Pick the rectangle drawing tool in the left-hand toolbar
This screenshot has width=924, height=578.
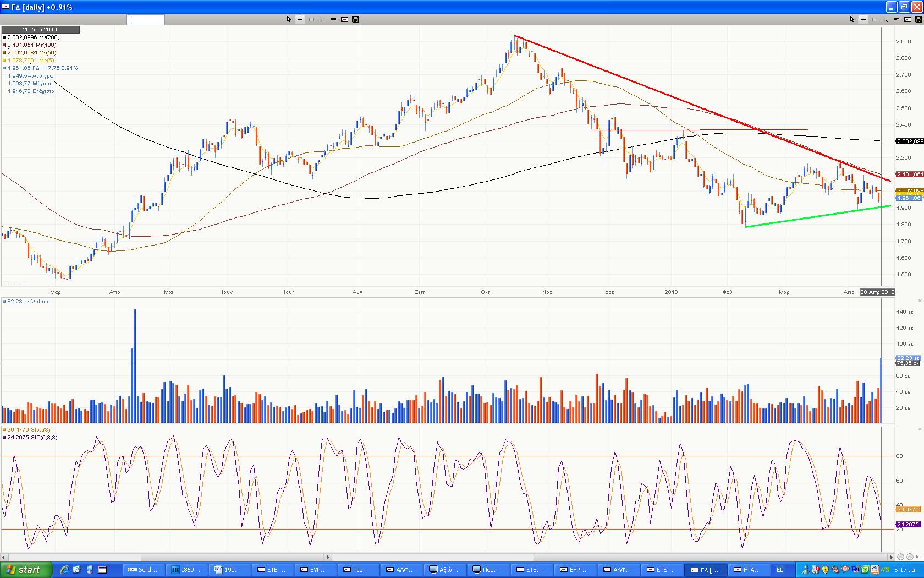click(311, 19)
